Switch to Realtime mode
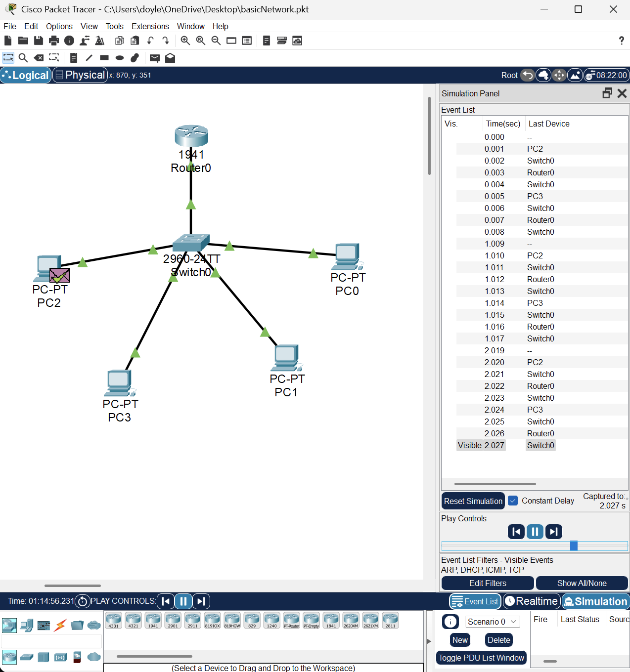Viewport: 630px width, 672px height. tap(532, 601)
